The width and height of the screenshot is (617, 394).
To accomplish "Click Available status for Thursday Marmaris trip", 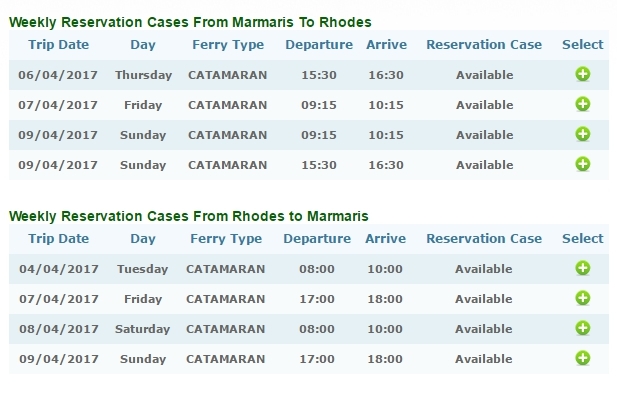I will point(484,75).
